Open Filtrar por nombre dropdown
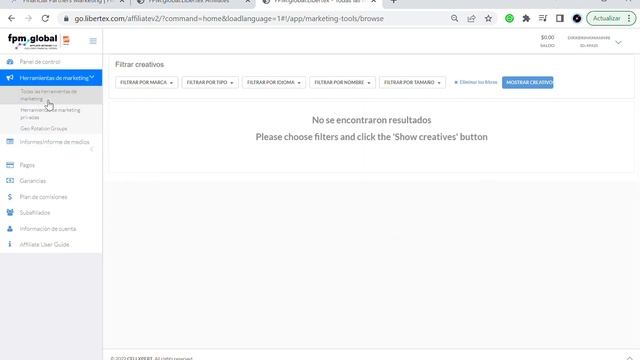Viewport: 640px width, 360px height. click(x=342, y=82)
